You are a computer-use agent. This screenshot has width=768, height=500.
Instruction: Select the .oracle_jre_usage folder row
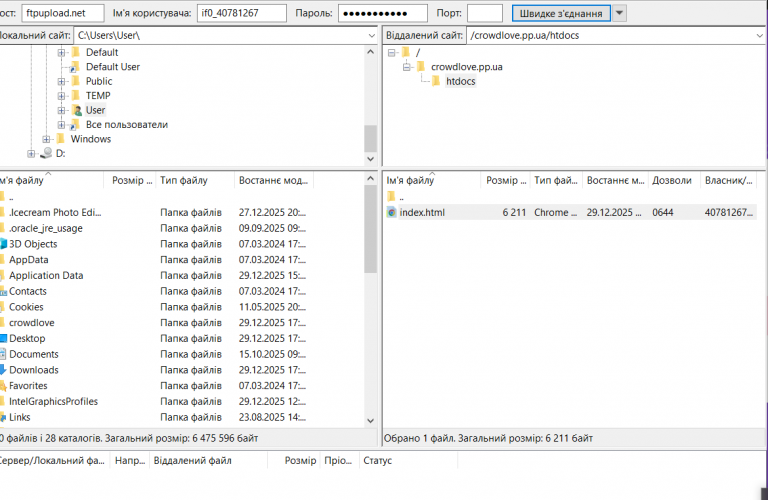point(157,228)
